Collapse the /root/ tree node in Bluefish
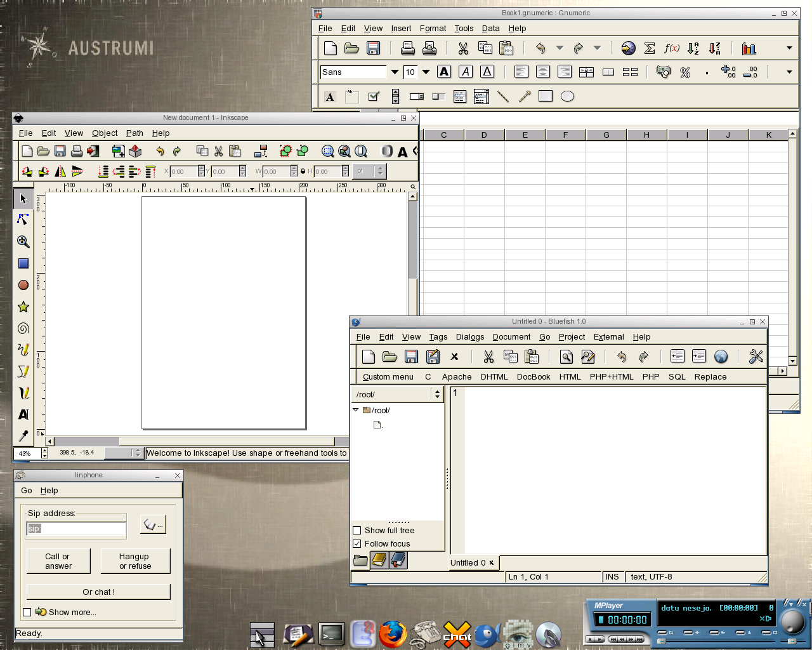 pyautogui.click(x=356, y=410)
